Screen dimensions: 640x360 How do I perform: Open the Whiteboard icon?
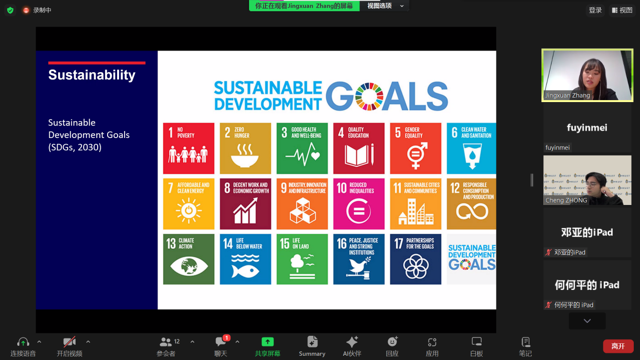tap(476, 342)
